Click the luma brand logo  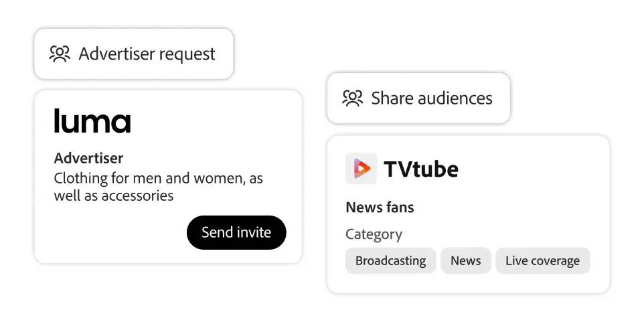[92, 121]
